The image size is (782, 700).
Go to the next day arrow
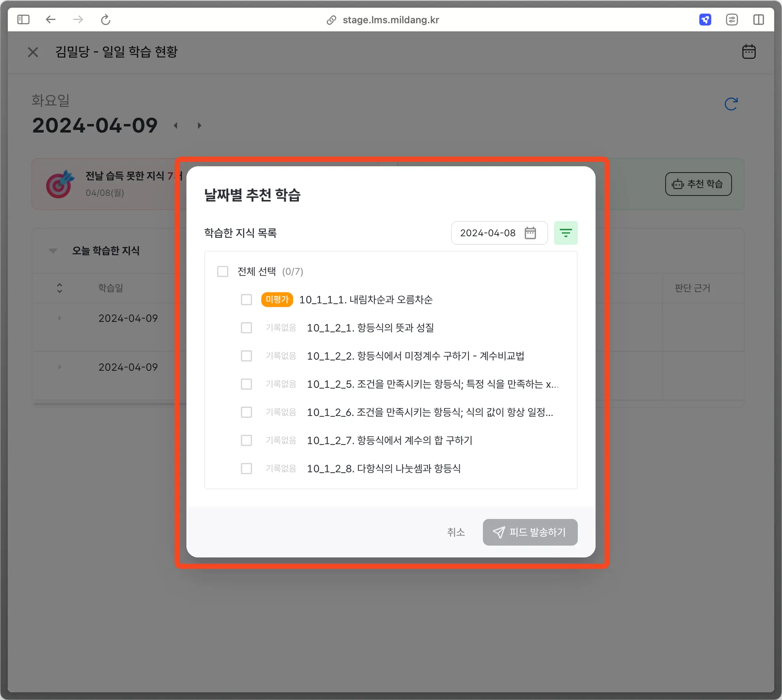[199, 126]
